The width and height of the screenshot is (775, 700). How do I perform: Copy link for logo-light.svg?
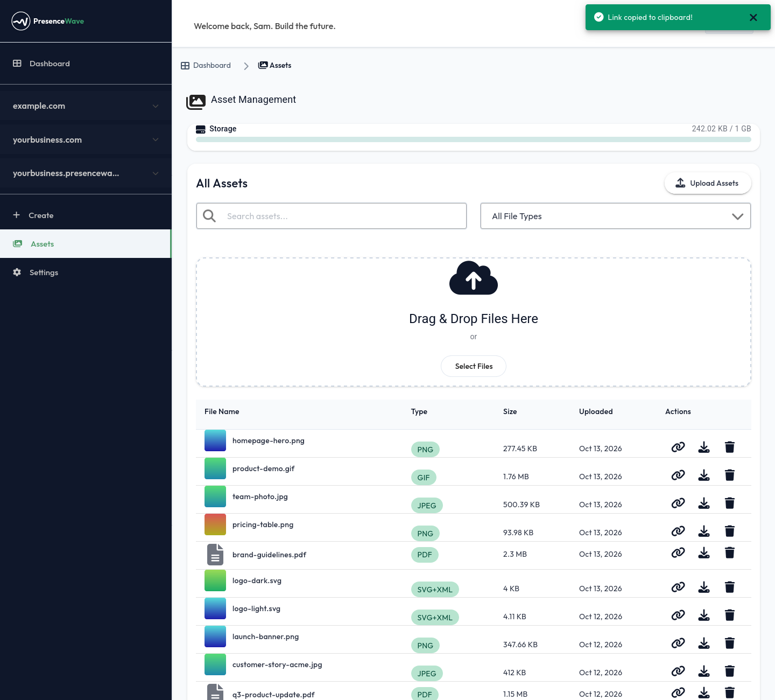pos(678,615)
